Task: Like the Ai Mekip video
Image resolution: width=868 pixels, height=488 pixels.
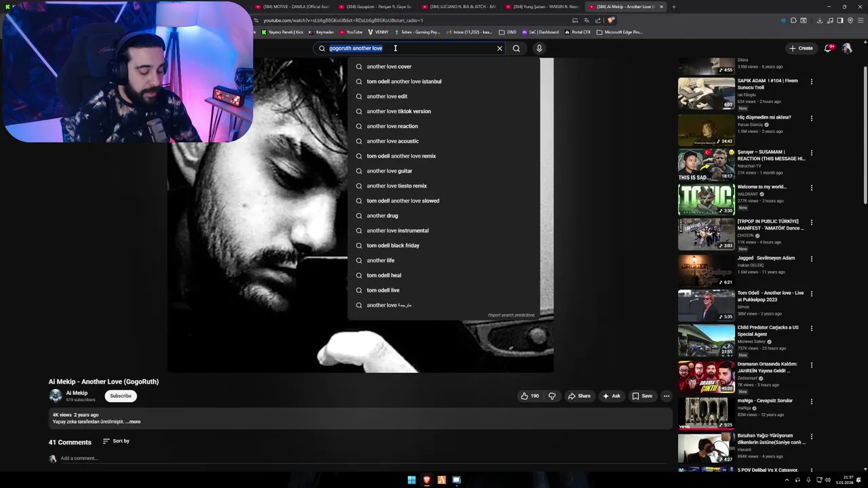Action: click(530, 396)
